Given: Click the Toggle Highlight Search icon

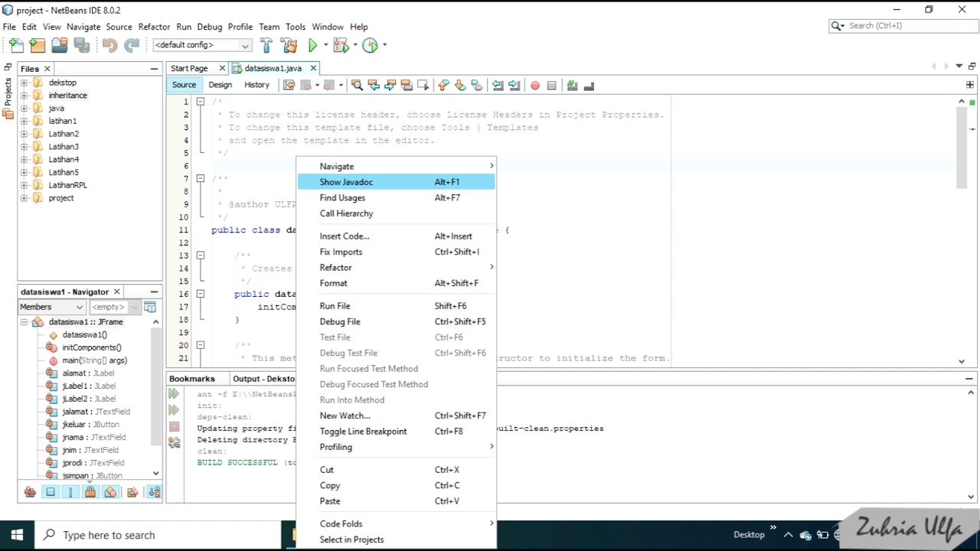Looking at the screenshot, I should tap(407, 85).
